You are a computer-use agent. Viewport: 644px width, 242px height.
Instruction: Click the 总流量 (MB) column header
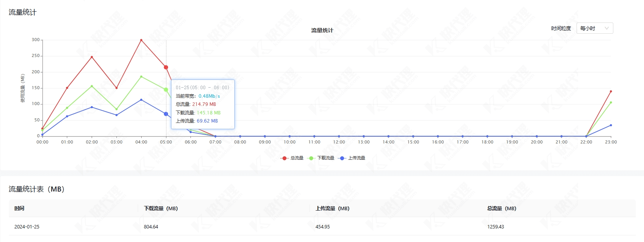(x=502, y=209)
